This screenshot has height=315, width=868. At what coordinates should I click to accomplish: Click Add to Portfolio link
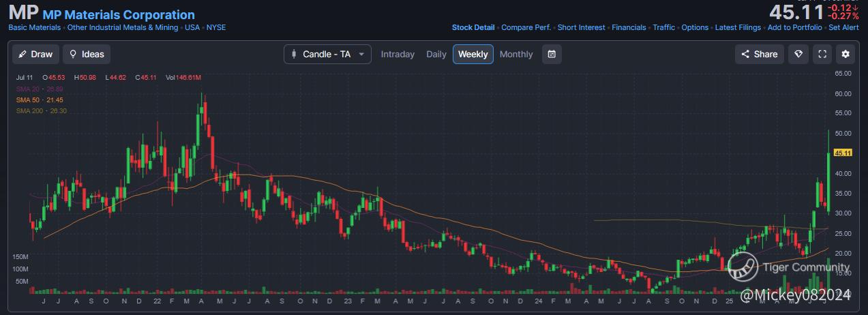(x=795, y=27)
